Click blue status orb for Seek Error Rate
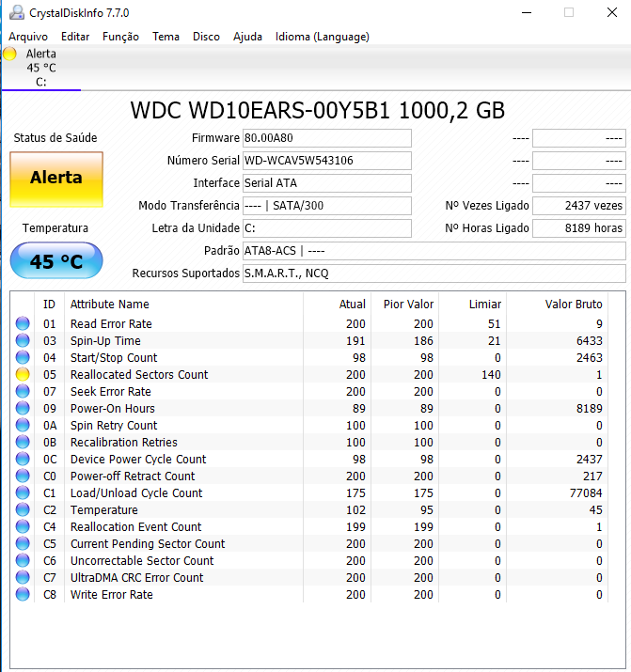 pyautogui.click(x=23, y=391)
